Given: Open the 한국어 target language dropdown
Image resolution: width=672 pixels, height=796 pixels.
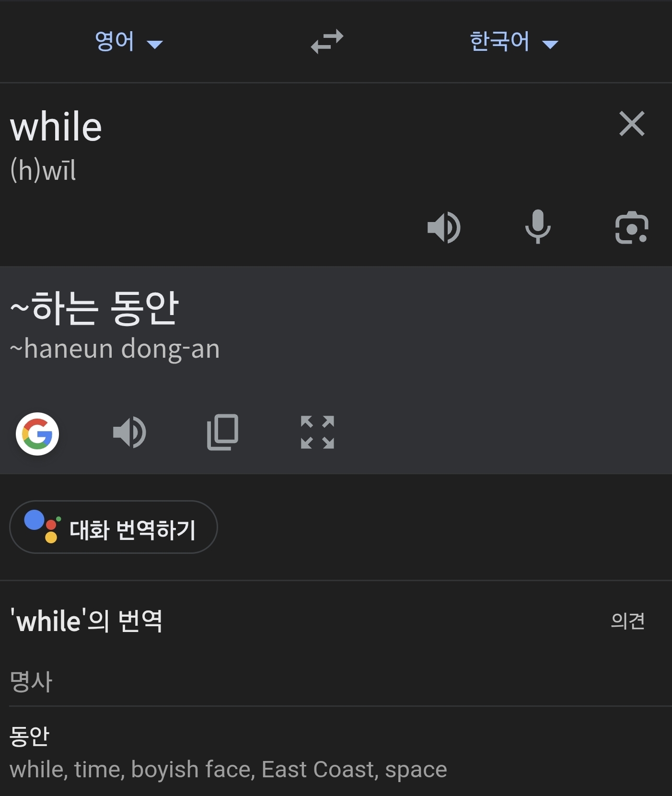Looking at the screenshot, I should pyautogui.click(x=514, y=41).
